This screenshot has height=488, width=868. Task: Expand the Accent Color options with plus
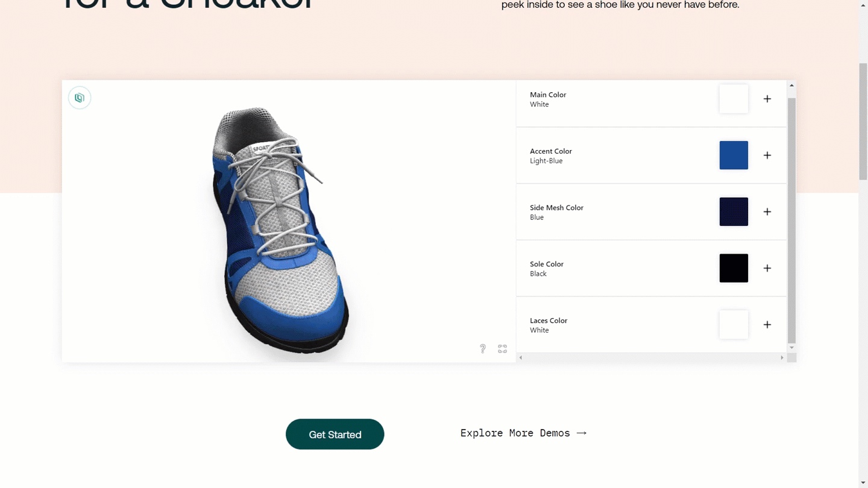(767, 155)
